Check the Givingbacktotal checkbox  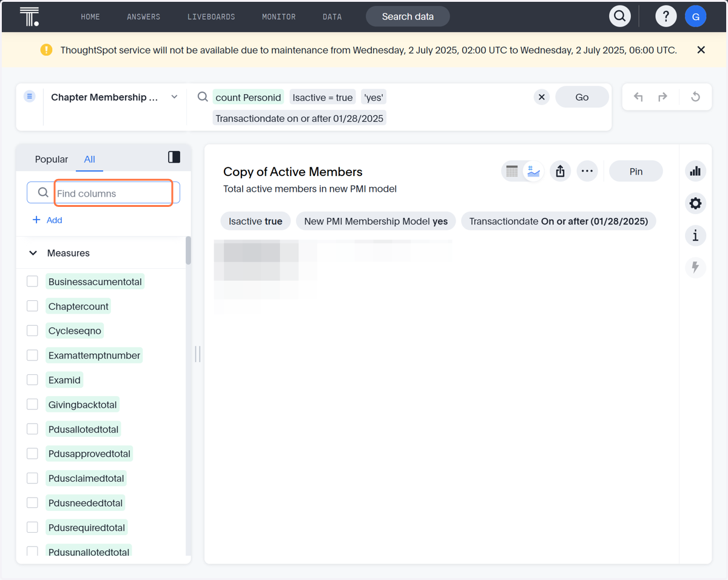pyautogui.click(x=33, y=404)
